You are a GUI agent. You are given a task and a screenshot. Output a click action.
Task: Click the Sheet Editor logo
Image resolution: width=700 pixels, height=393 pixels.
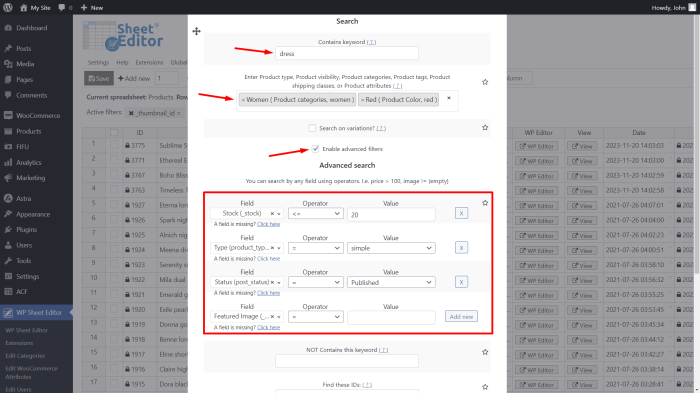point(123,36)
